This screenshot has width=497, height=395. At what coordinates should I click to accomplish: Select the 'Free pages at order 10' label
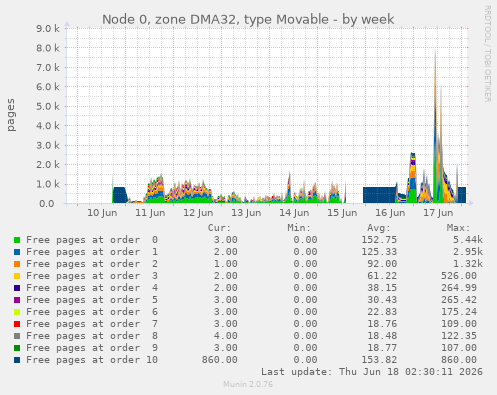[x=92, y=360]
